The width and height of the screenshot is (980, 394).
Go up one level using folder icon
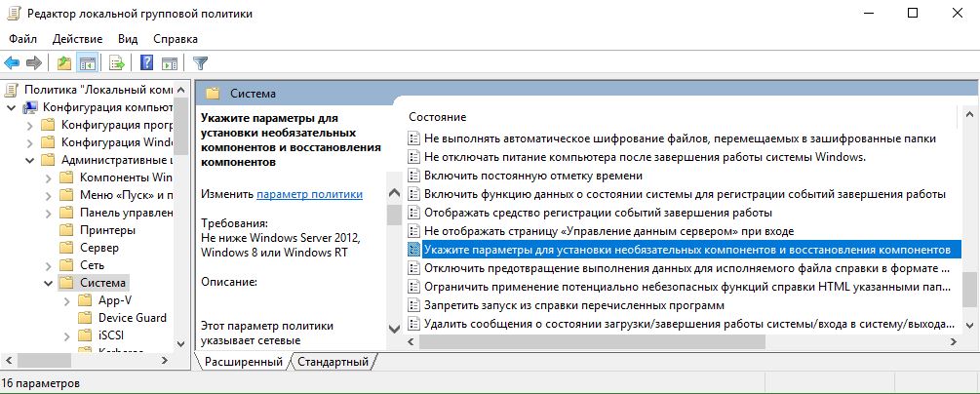click(x=64, y=63)
